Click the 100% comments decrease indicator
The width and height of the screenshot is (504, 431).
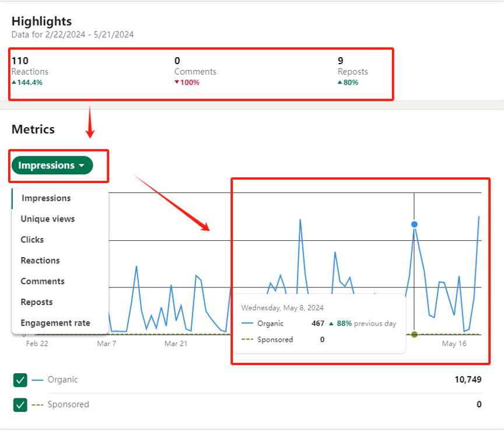(x=187, y=83)
